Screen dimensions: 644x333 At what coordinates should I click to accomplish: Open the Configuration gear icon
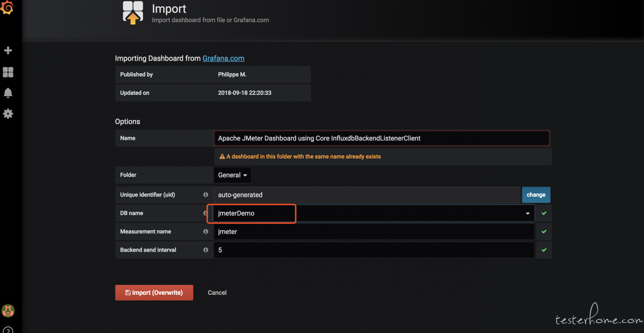point(8,114)
